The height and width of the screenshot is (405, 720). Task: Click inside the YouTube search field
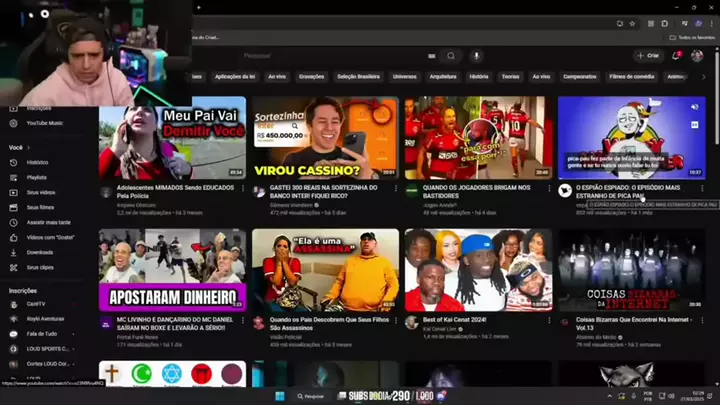tap(330, 56)
